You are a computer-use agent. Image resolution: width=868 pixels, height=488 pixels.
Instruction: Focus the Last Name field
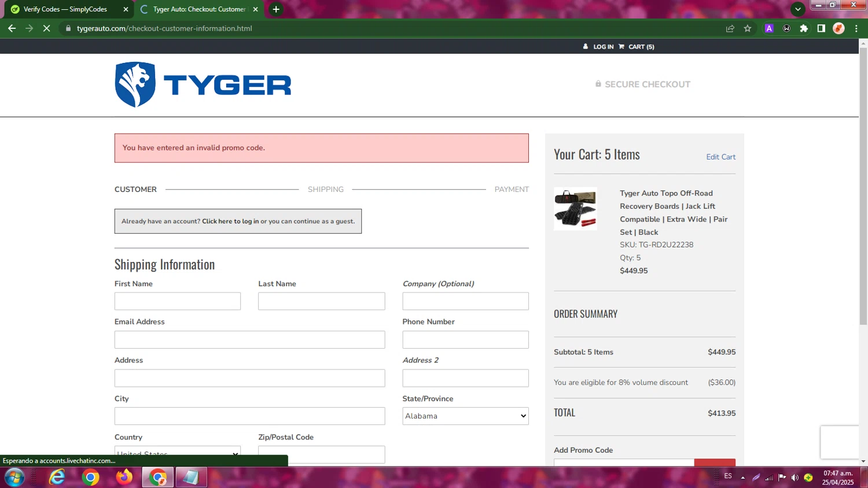coord(322,301)
